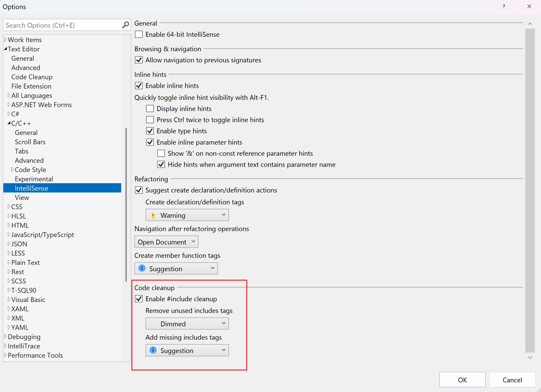Expand the C# node in sidebar

tap(9, 114)
